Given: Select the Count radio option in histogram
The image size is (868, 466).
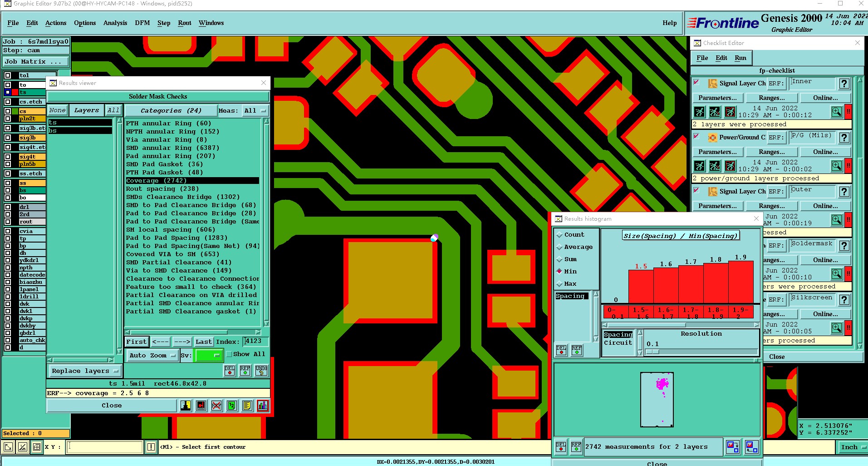Looking at the screenshot, I should 559,235.
